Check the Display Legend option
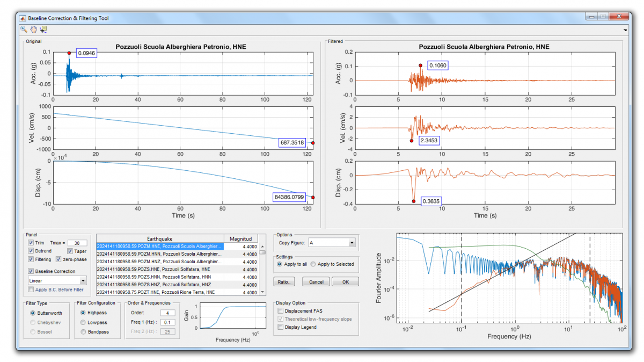The width and height of the screenshot is (644, 362). [x=280, y=327]
